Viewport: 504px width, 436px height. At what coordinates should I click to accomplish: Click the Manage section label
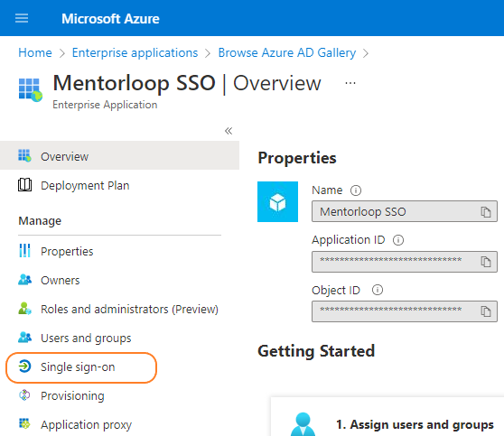[40, 221]
